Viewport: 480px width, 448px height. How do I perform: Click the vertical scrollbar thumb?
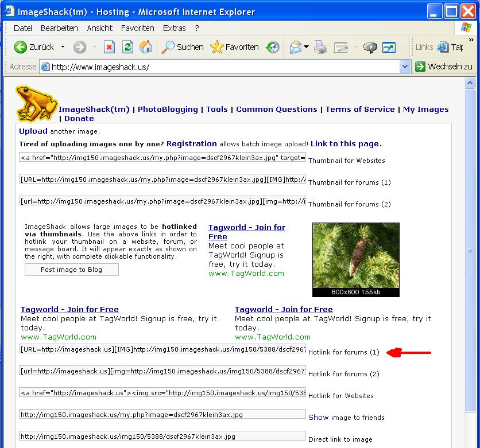pyautogui.click(x=470, y=251)
